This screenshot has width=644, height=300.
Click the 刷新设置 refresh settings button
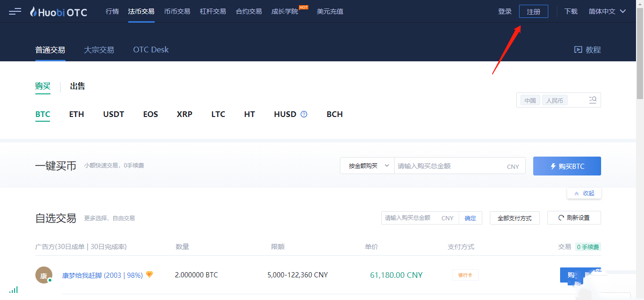point(574,218)
